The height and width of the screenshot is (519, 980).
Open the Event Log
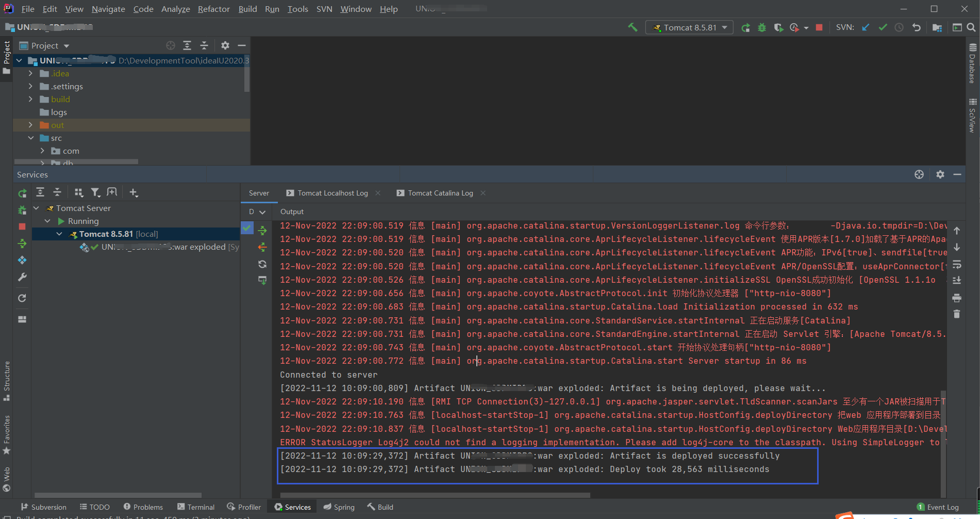(x=938, y=507)
